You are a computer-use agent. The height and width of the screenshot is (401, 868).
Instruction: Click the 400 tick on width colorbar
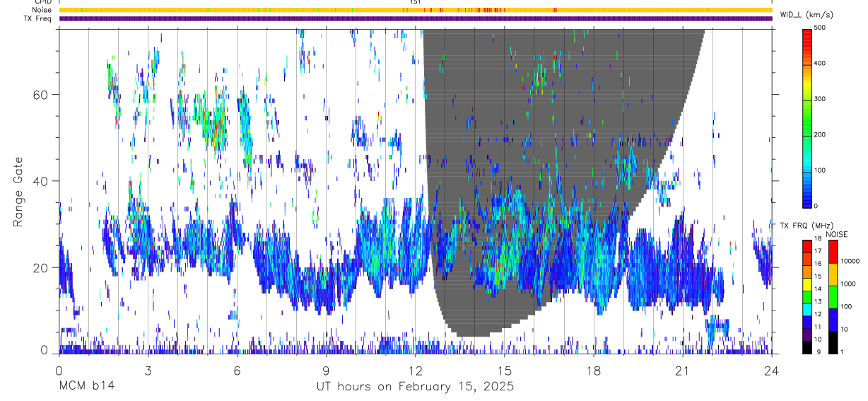coord(821,64)
